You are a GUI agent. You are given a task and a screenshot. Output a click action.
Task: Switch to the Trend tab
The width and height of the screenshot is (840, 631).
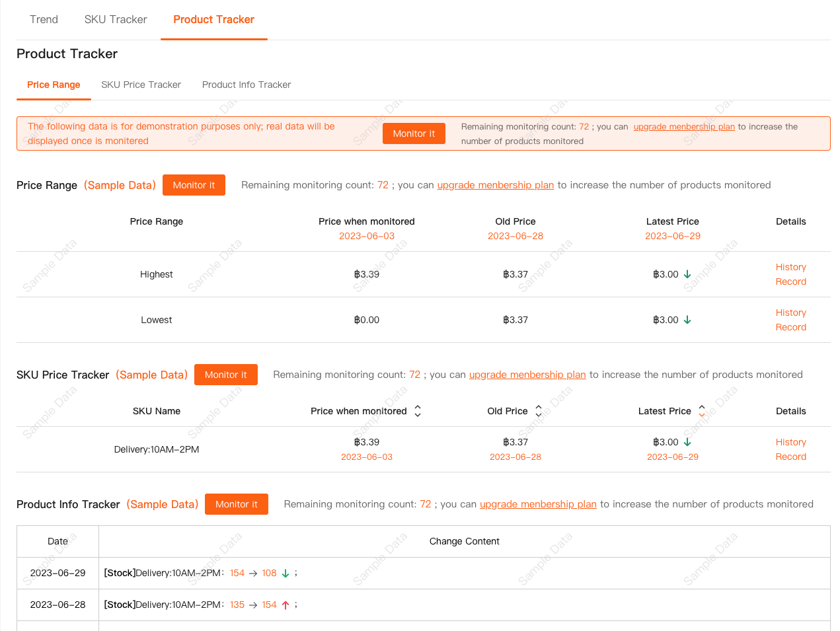pos(44,20)
